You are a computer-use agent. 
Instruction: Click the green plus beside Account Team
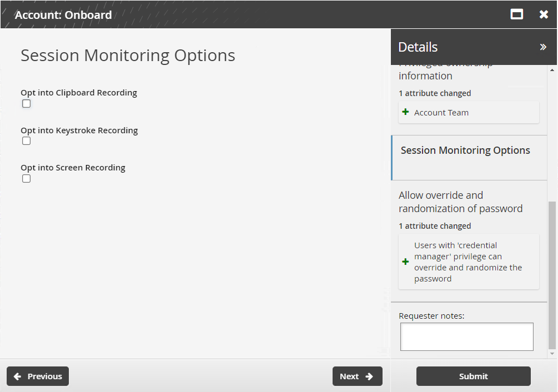point(405,112)
